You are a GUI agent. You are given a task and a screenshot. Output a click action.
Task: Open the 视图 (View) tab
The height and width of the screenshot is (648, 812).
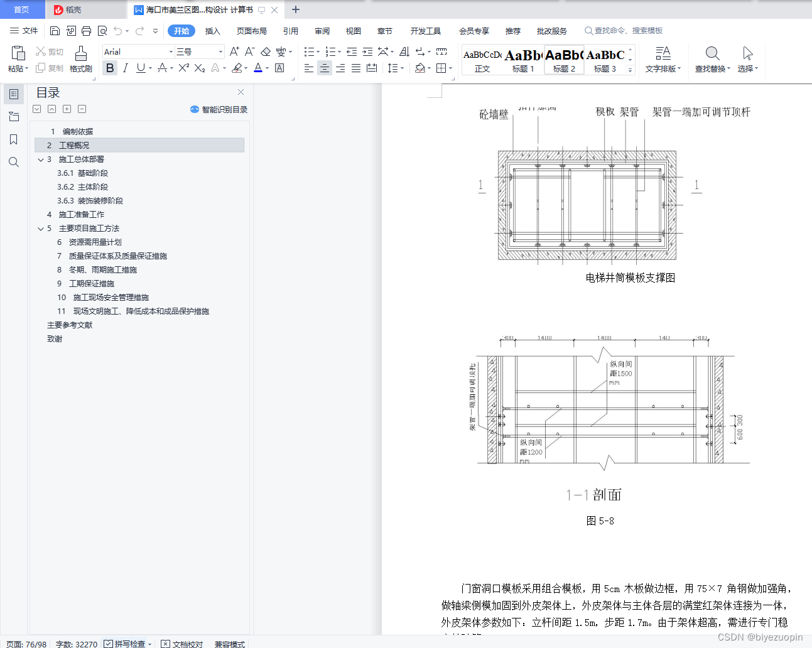tap(354, 31)
